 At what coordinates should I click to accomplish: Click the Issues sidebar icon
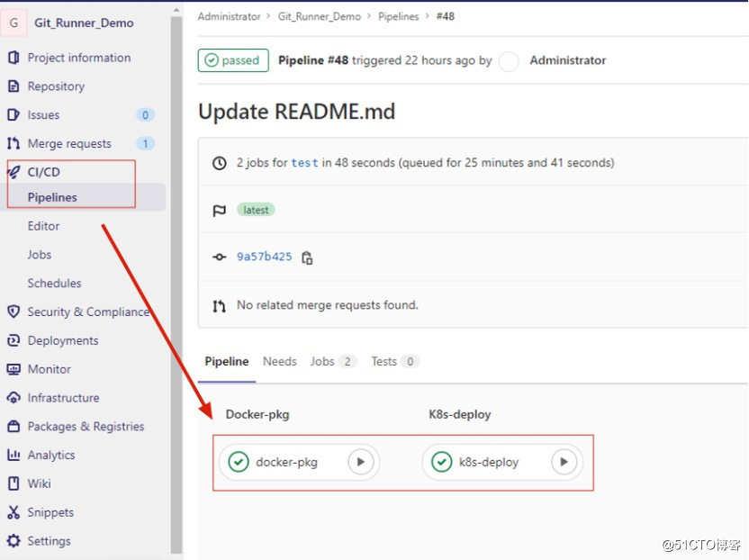pos(14,115)
